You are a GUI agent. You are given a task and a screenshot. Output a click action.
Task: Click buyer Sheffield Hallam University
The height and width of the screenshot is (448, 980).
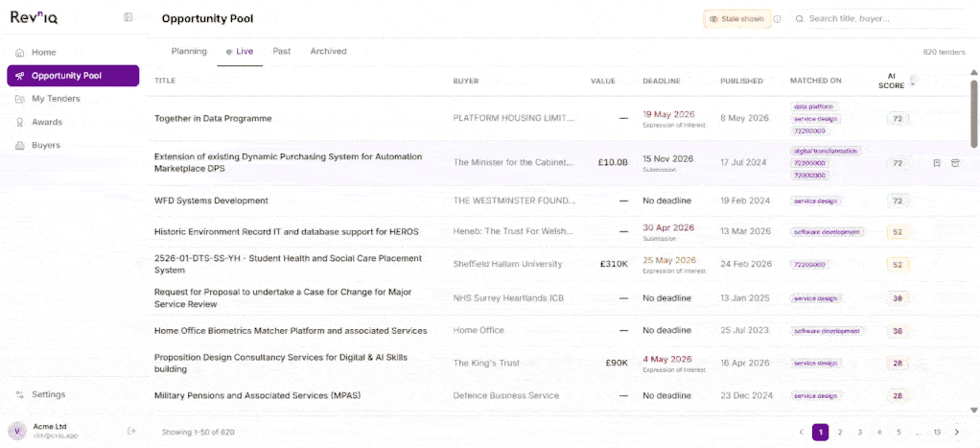coord(507,264)
